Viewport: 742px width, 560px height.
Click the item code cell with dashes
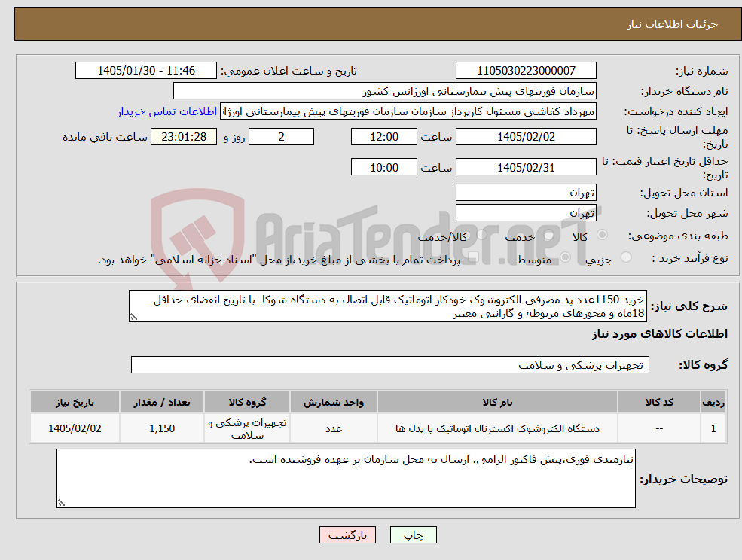(x=659, y=428)
